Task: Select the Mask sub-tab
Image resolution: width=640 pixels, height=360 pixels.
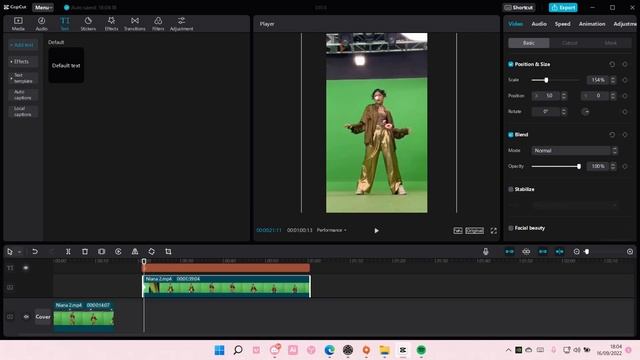Action: point(611,43)
